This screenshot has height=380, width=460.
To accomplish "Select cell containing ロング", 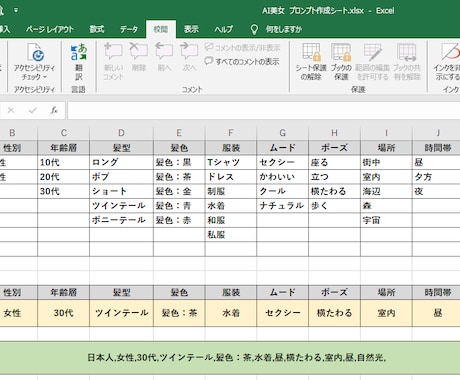I will (121, 162).
